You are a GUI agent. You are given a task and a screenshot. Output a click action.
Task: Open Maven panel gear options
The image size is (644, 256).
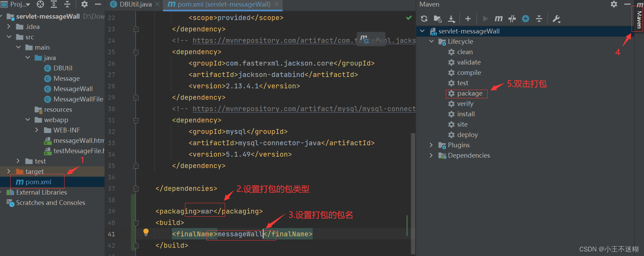click(x=614, y=4)
